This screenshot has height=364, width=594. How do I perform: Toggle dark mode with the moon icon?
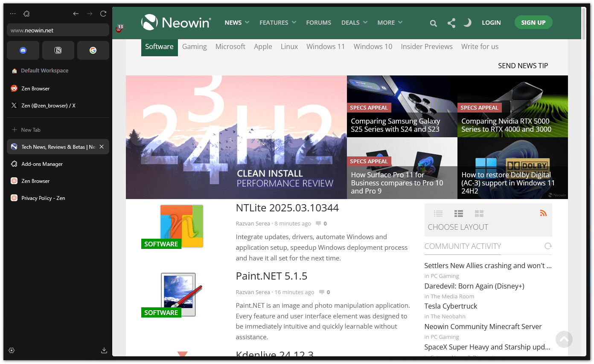467,23
